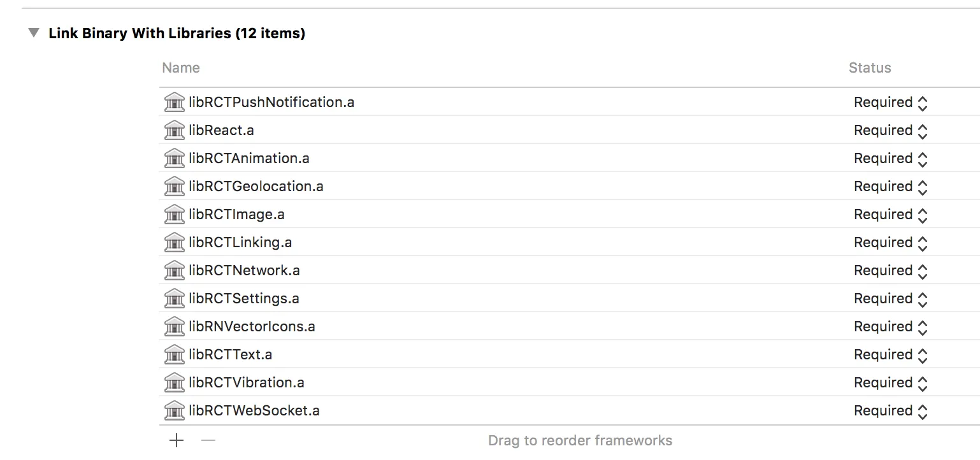Image resolution: width=980 pixels, height=460 pixels.
Task: Click the libRCTPushNotification.a library icon
Action: click(174, 103)
